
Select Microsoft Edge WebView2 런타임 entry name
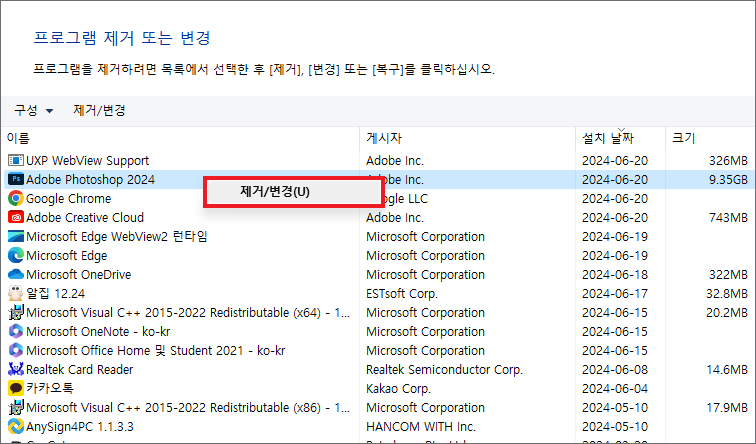(x=117, y=237)
